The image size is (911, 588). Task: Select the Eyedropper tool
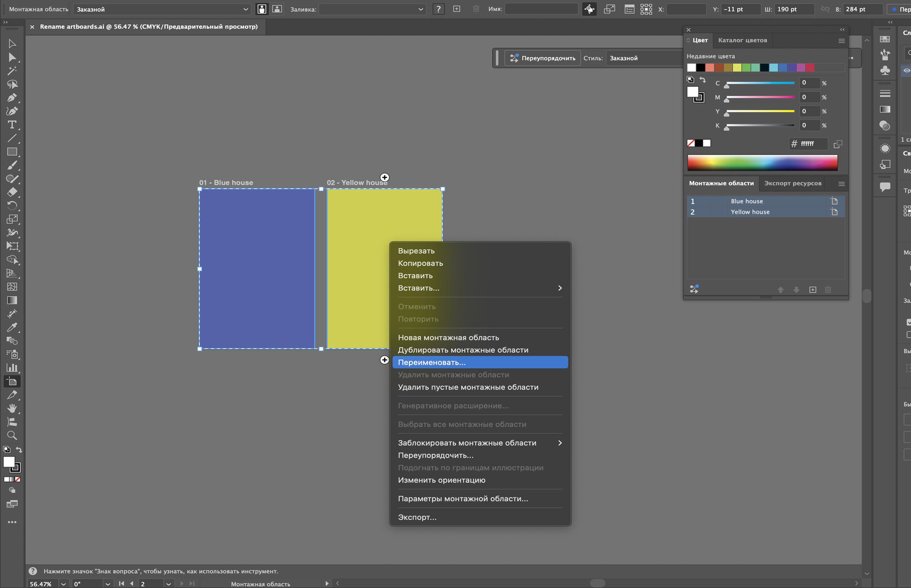click(x=12, y=327)
